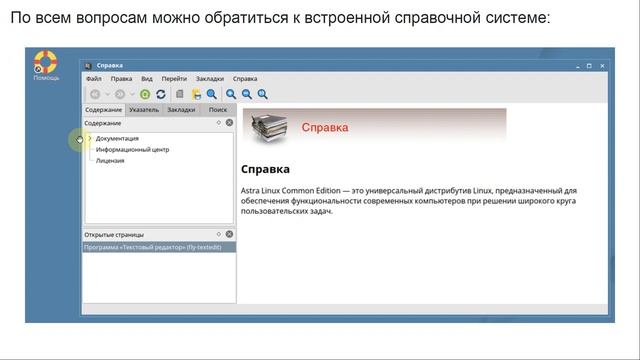Screen dimensions: 640x360
Task: Click the bold Справка heading
Action: [x=265, y=169]
